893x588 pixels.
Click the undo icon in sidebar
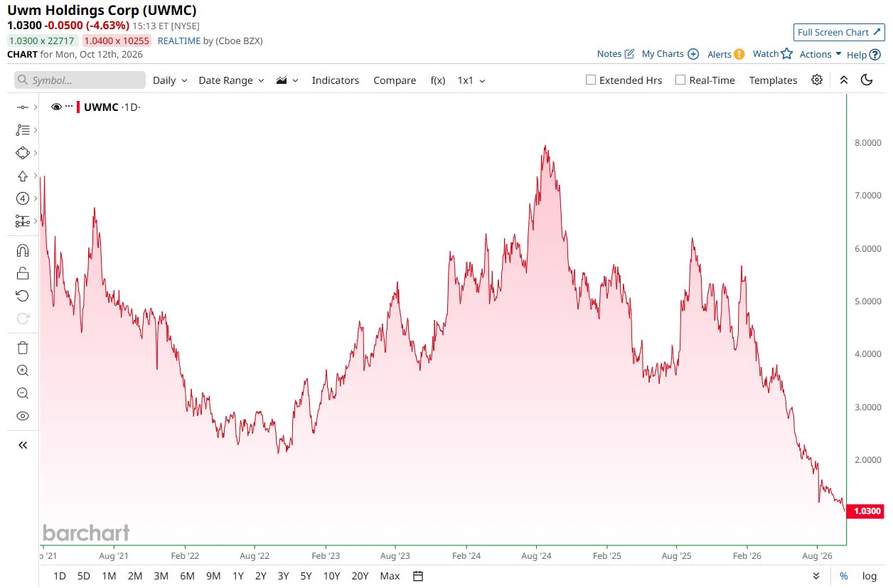click(x=22, y=296)
